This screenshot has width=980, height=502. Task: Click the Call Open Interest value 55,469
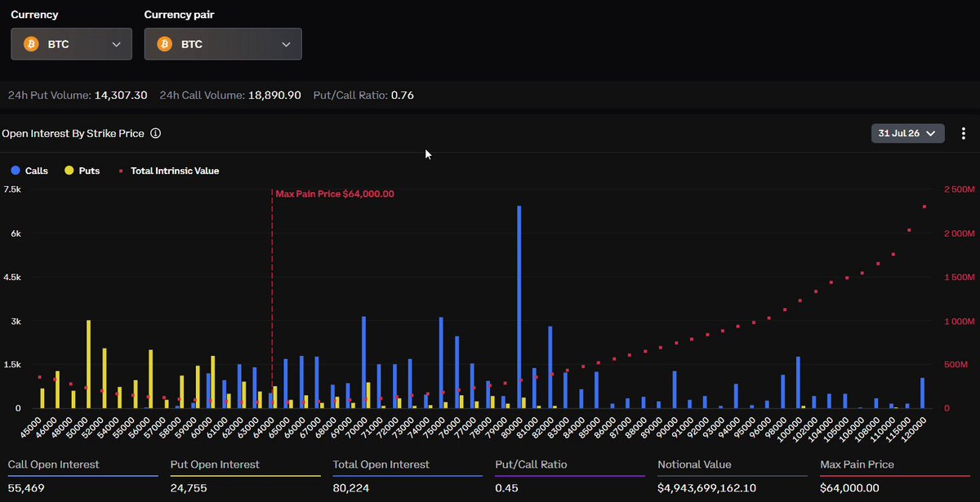pyautogui.click(x=25, y=488)
